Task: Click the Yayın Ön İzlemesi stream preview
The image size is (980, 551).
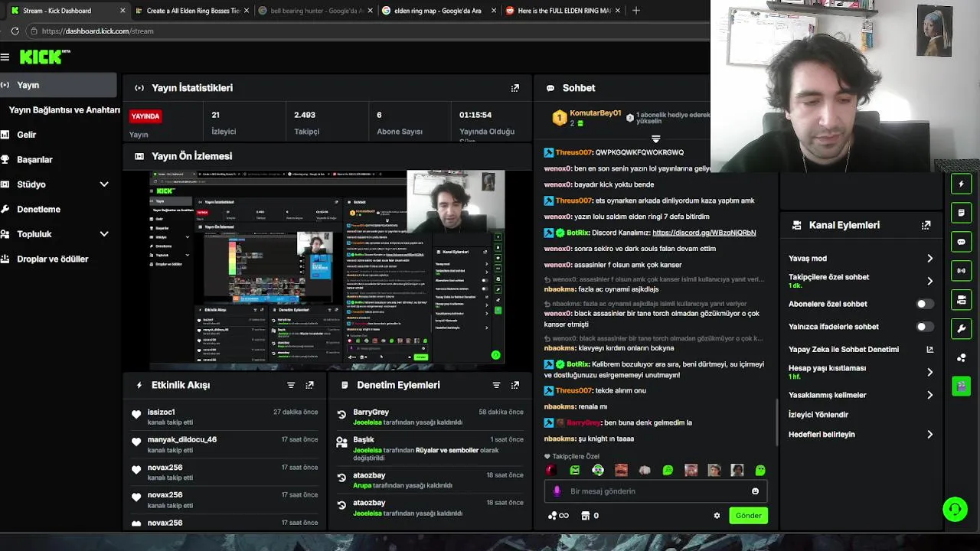Action: pos(327,266)
